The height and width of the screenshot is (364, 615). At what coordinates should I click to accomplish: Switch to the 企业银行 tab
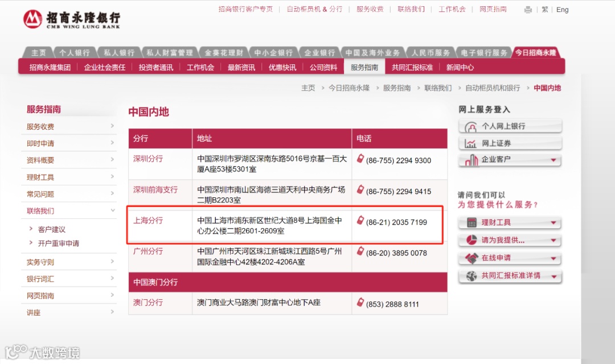tap(319, 52)
